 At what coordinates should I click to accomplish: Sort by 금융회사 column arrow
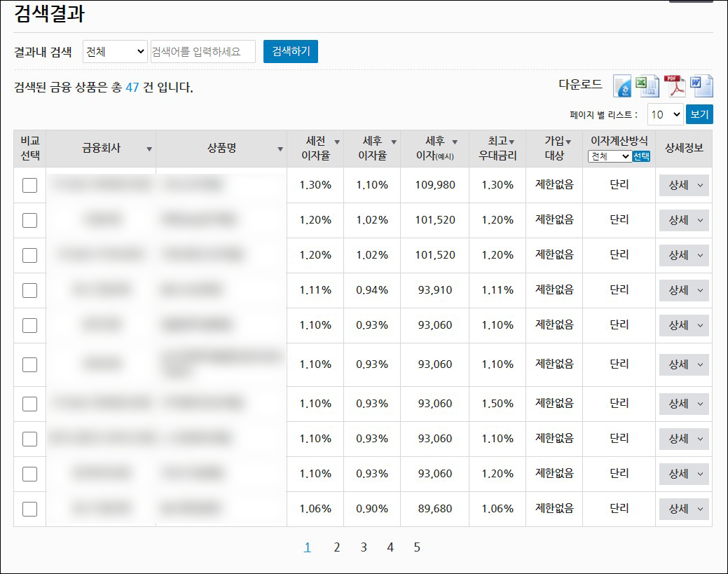tap(149, 149)
